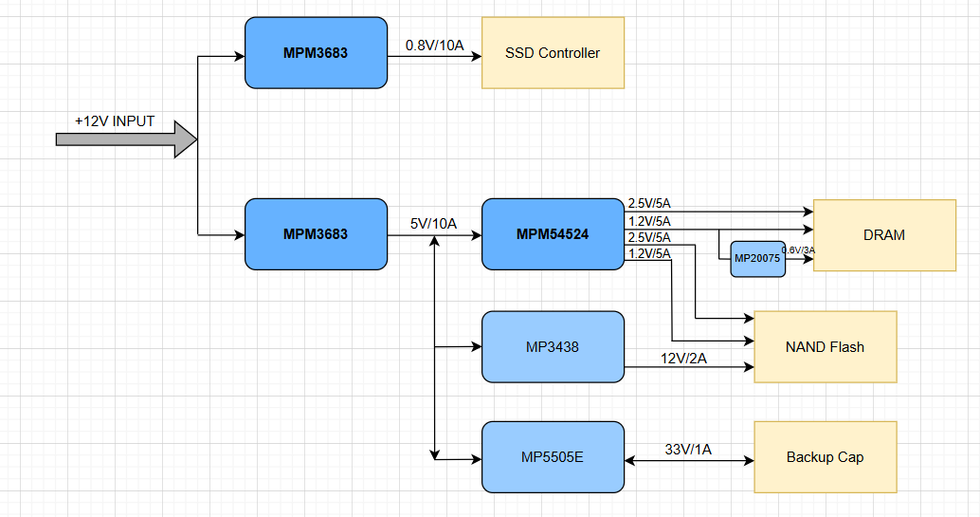Select the top MPM3683 block
This screenshot has width=980, height=517.
pos(316,53)
